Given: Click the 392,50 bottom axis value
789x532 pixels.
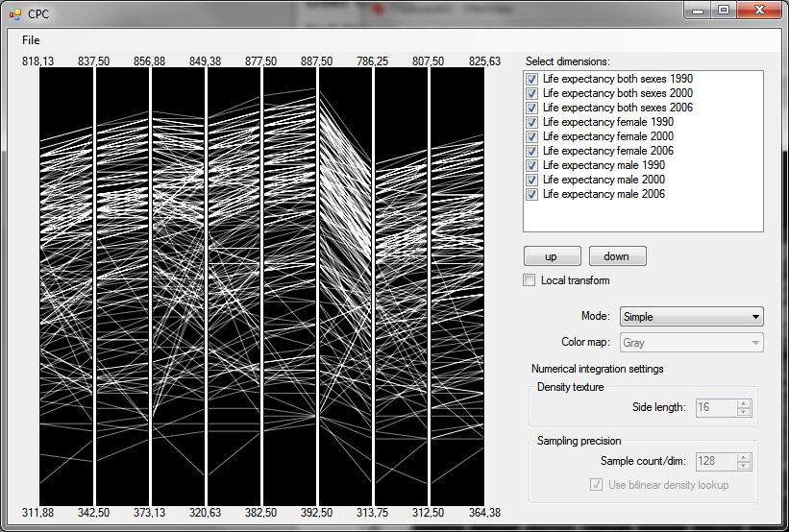Looking at the screenshot, I should (x=316, y=513).
